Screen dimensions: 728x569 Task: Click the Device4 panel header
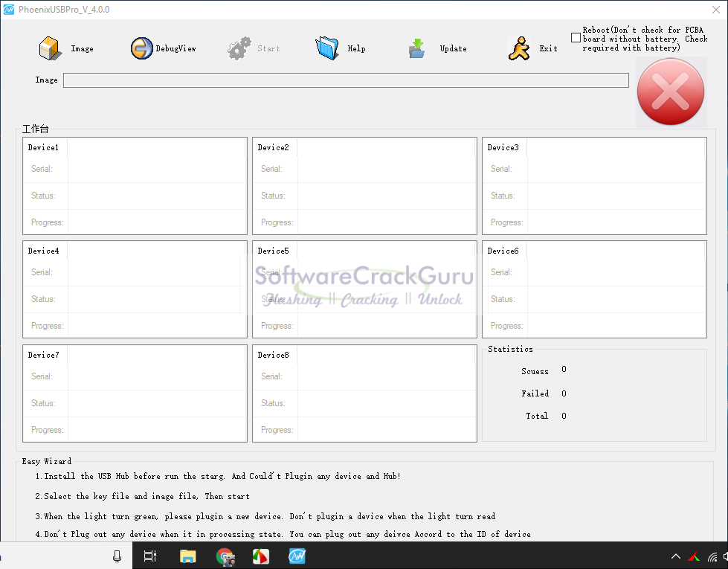pyautogui.click(x=43, y=251)
